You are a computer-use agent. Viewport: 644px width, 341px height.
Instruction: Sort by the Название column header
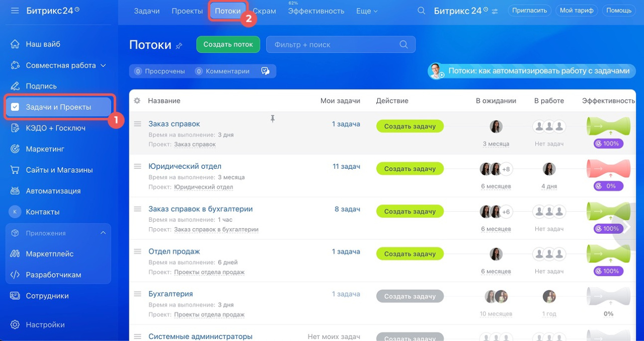[164, 101]
